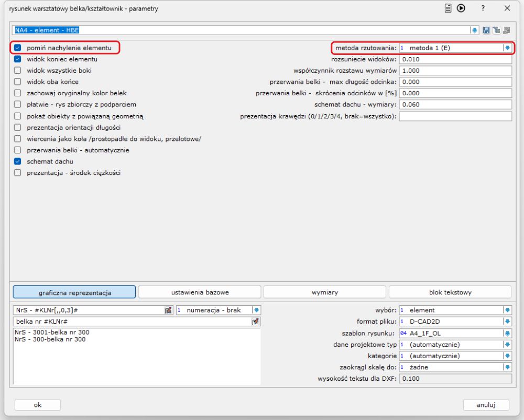
Task: Open the 'format pliku' dropdown
Action: tap(507, 322)
